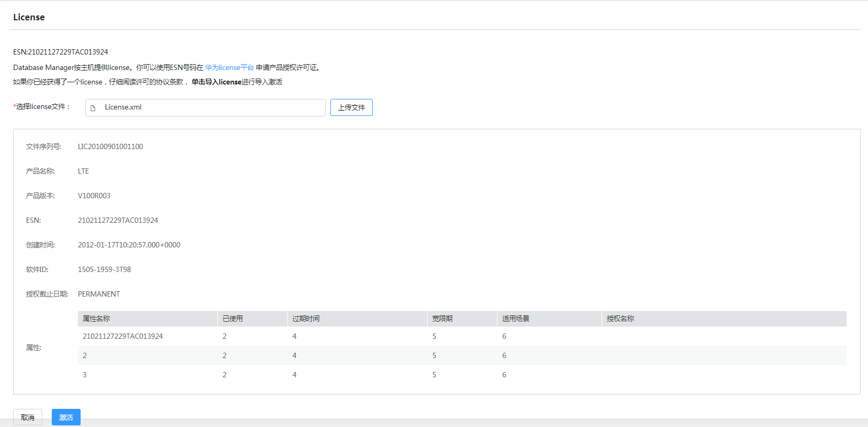
Task: Open the 华为license平台 link
Action: [x=230, y=67]
